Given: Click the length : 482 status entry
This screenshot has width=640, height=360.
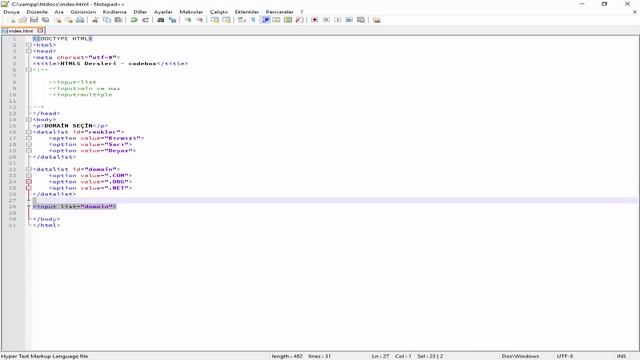Looking at the screenshot, I should (x=287, y=356).
